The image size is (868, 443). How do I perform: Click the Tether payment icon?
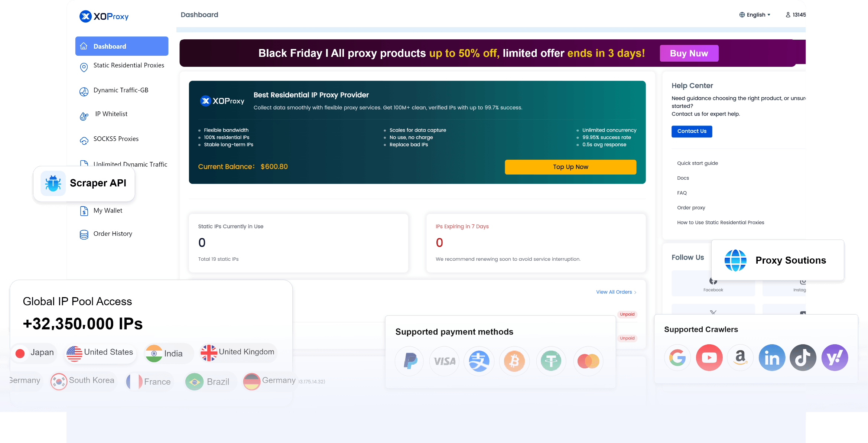pyautogui.click(x=551, y=361)
